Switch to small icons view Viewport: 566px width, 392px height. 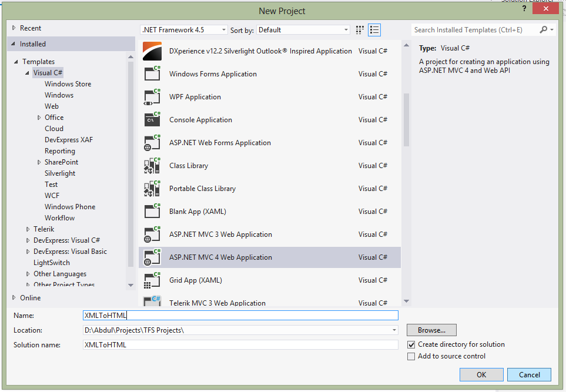click(x=360, y=30)
